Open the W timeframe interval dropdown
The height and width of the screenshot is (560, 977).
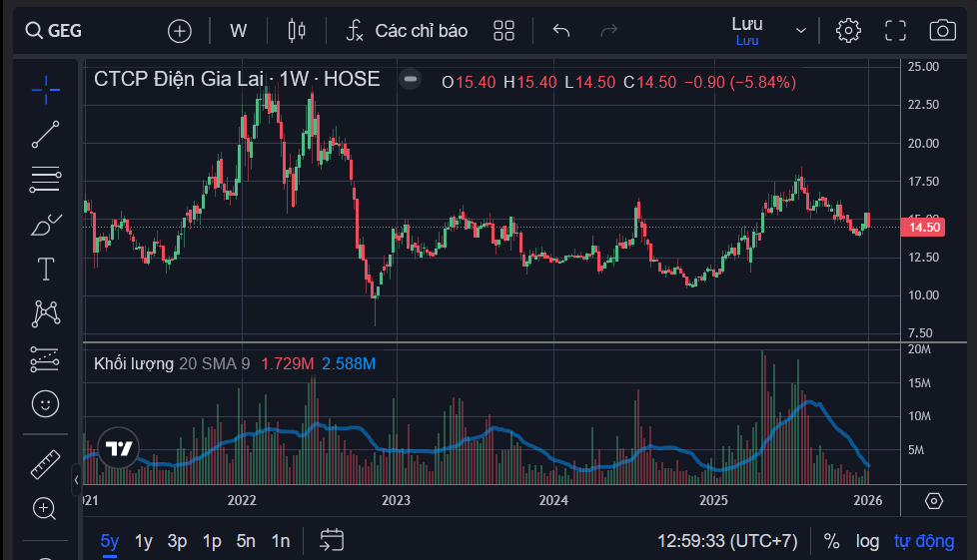[238, 30]
